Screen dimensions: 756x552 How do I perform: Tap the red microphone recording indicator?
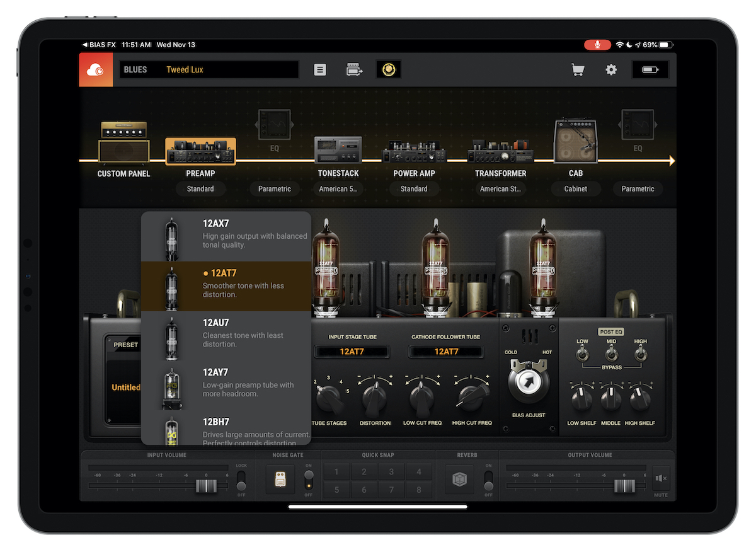pos(597,45)
